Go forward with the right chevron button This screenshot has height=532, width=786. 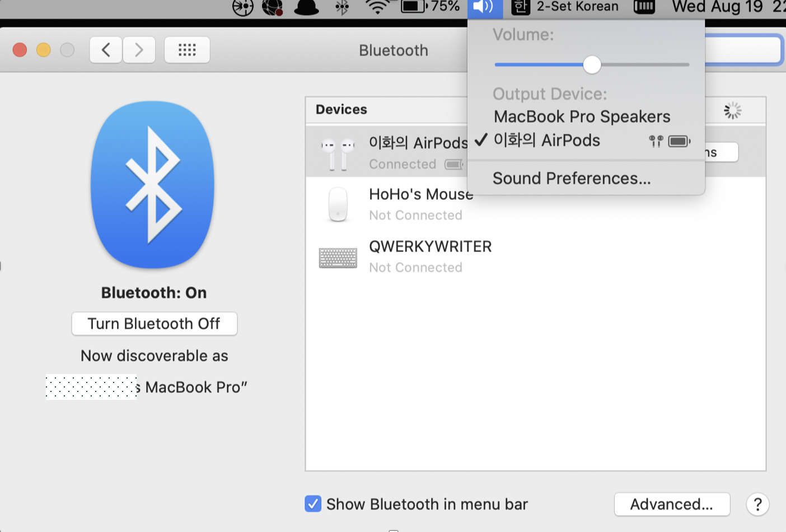139,50
